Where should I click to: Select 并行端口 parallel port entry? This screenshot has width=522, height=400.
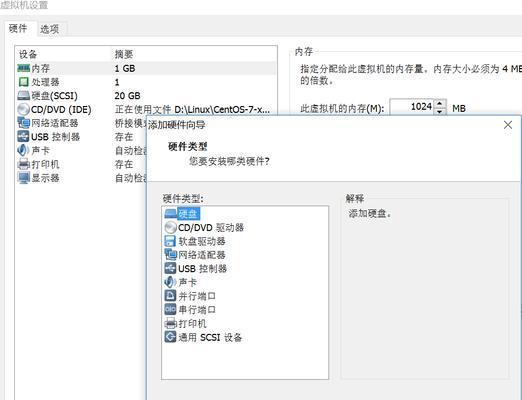[x=190, y=296]
